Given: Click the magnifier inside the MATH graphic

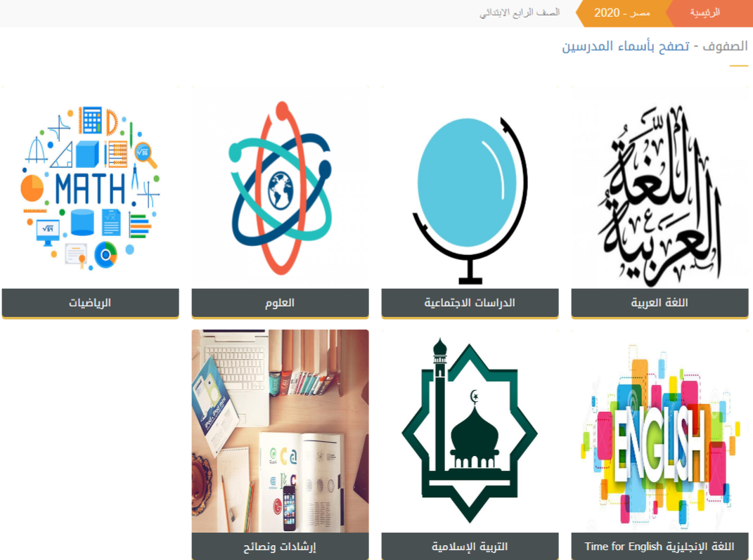Looking at the screenshot, I should (x=145, y=155).
